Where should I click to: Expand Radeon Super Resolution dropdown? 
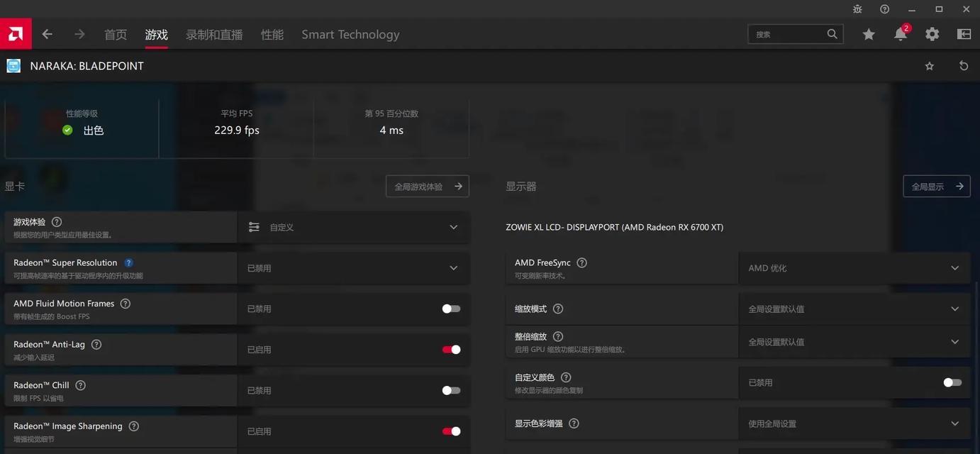353,268
